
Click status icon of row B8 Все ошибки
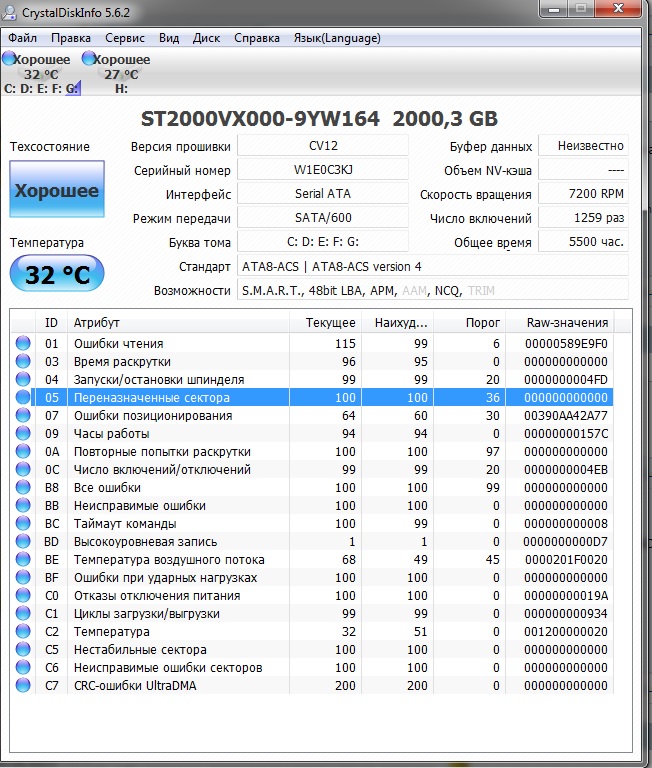23,487
